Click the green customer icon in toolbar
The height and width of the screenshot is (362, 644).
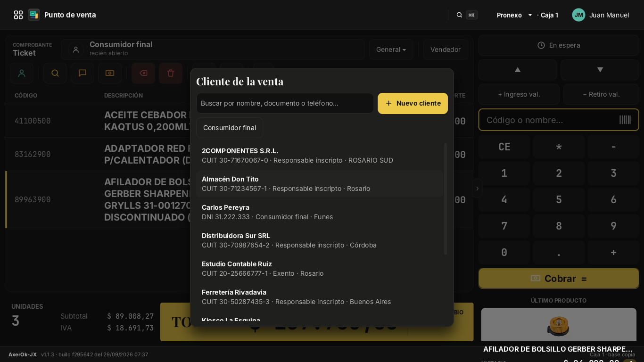[22, 73]
